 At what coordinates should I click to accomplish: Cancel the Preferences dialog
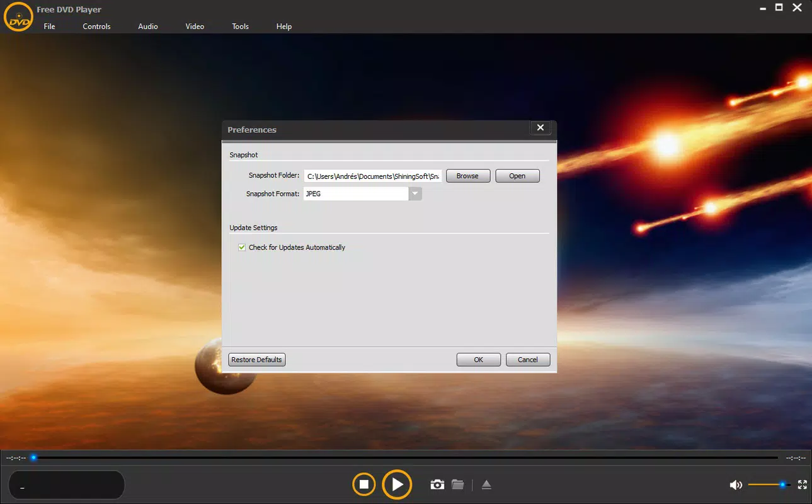coord(528,360)
